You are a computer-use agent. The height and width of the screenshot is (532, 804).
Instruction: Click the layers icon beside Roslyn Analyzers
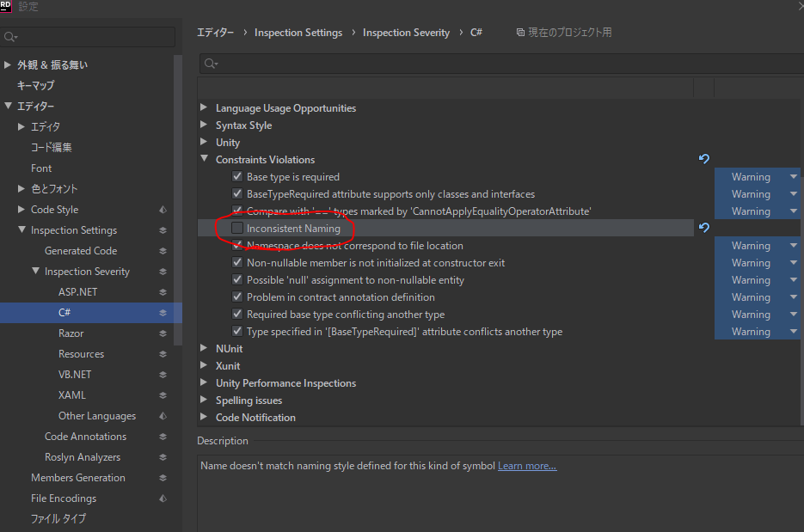coord(163,457)
